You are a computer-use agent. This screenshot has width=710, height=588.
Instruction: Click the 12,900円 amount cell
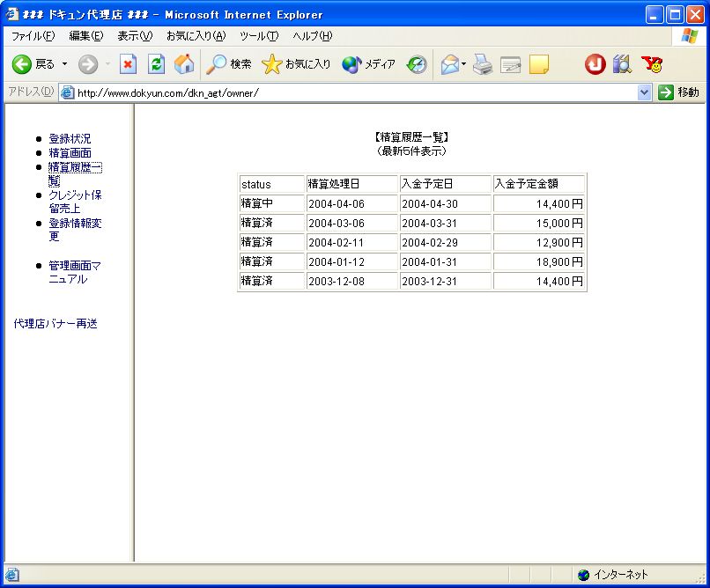539,242
